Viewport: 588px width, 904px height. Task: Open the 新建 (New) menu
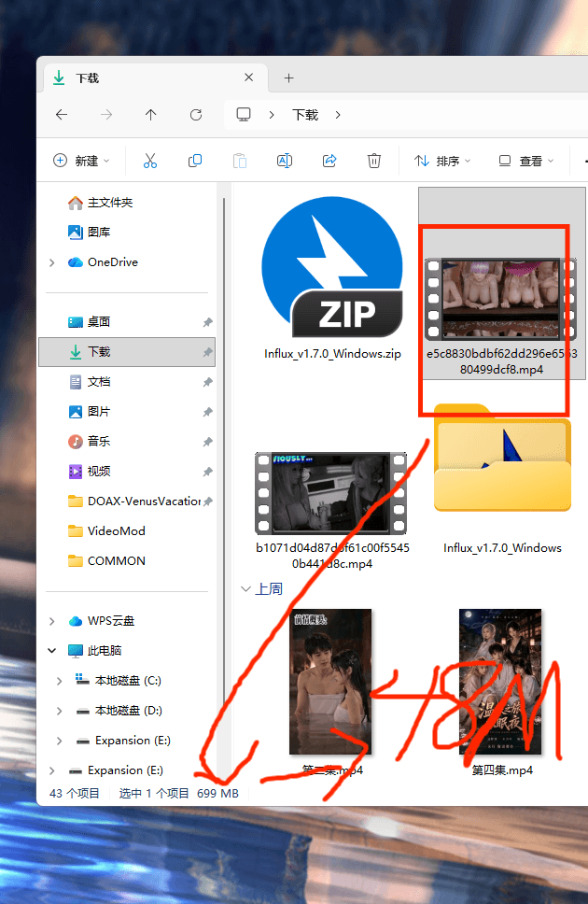pyautogui.click(x=80, y=161)
